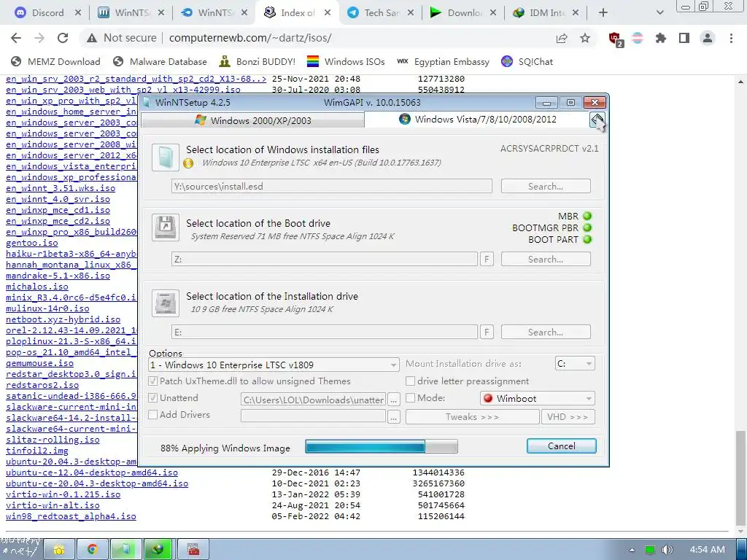Open Chrome's three-dot menu

click(731, 38)
